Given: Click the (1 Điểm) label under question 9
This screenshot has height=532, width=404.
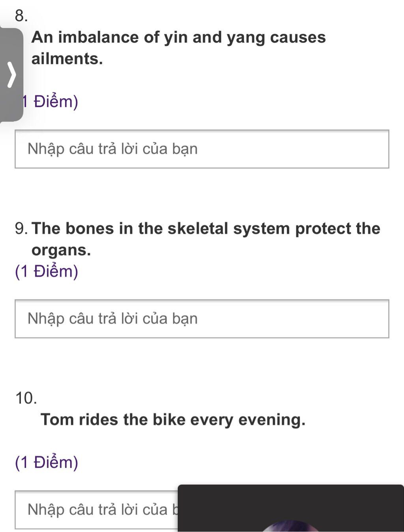Looking at the screenshot, I should click(47, 271).
